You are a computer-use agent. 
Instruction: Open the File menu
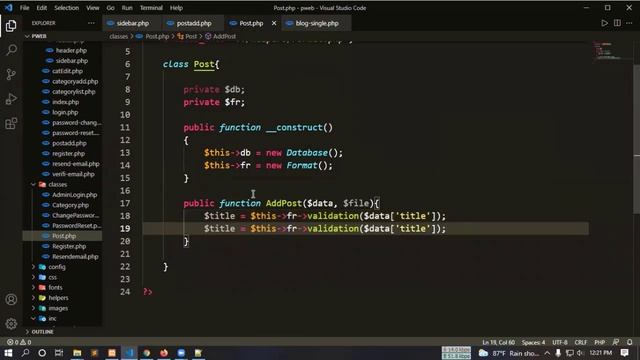coord(24,8)
